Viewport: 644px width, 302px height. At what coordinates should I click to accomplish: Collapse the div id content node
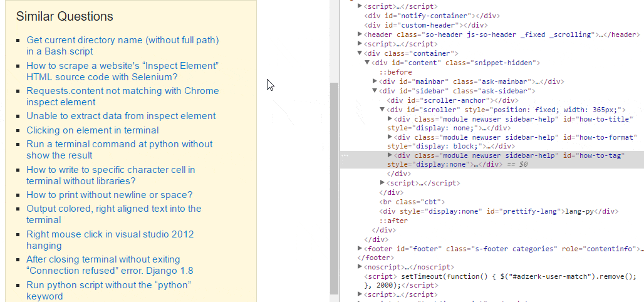pyautogui.click(x=367, y=63)
